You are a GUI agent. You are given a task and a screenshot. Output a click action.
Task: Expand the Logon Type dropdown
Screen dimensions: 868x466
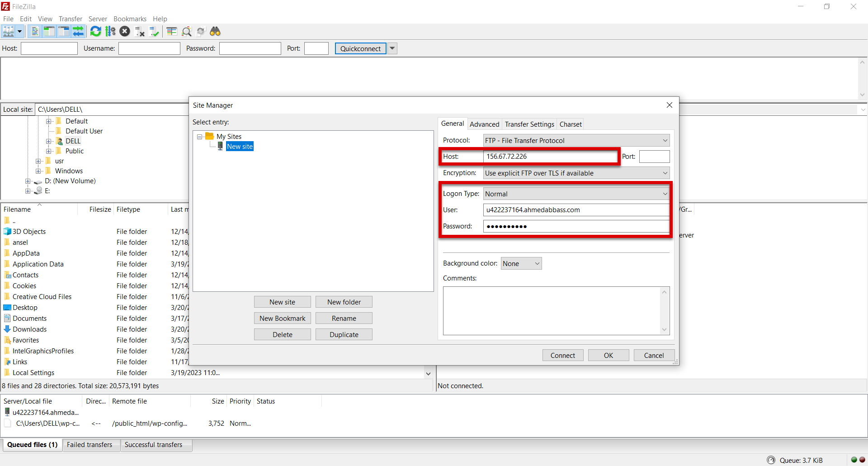click(x=576, y=194)
